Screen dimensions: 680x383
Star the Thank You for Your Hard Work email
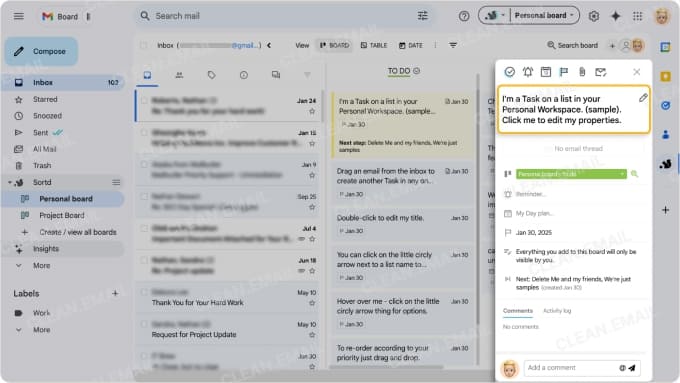click(312, 303)
